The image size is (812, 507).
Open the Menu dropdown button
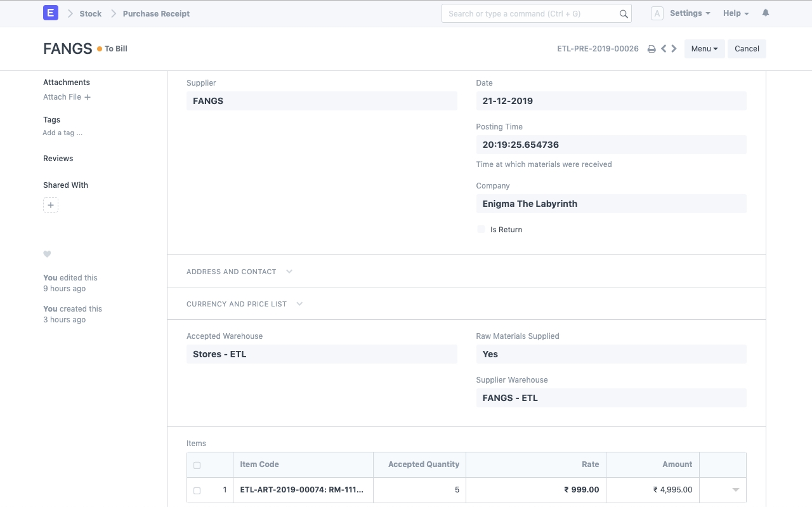(x=704, y=49)
